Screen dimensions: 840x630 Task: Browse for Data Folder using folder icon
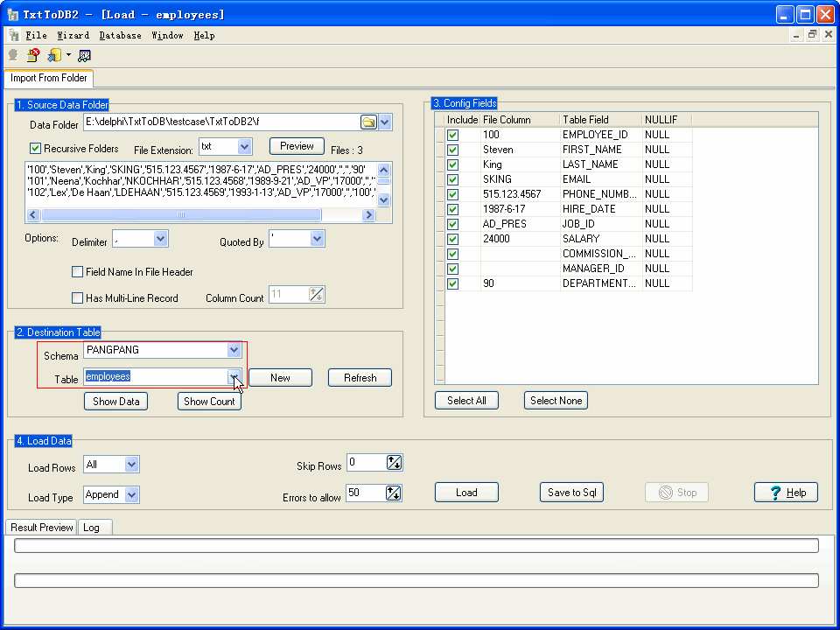368,122
